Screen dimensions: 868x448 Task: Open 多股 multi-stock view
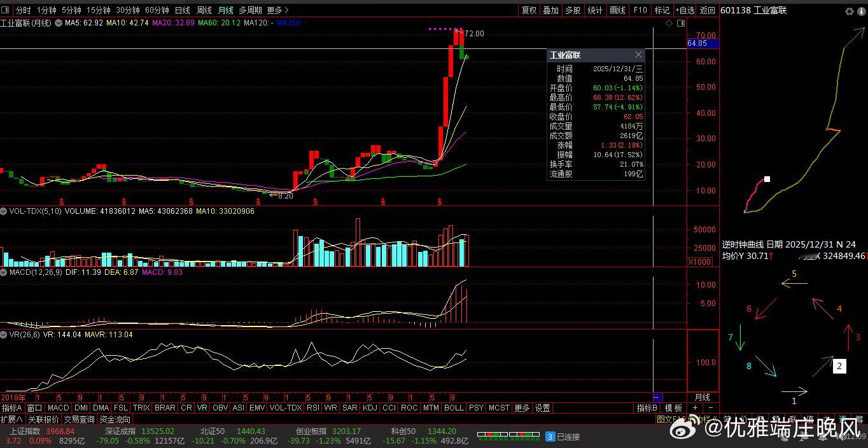[x=573, y=10]
